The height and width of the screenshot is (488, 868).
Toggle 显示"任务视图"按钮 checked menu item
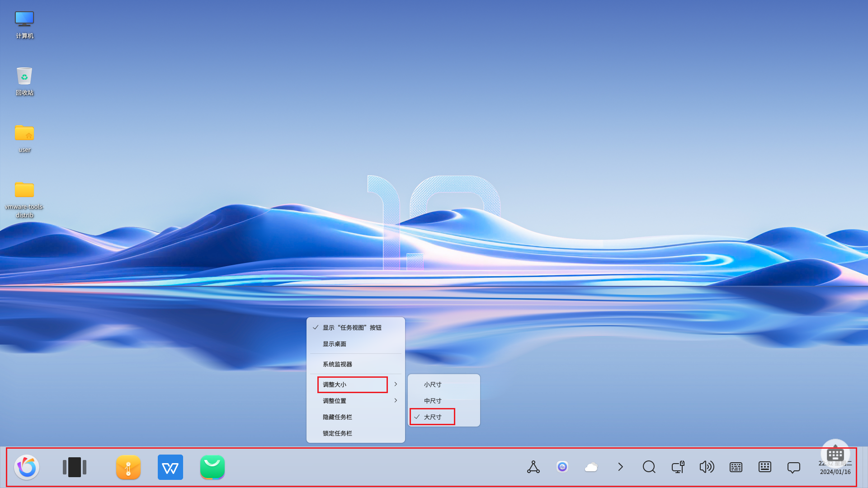point(356,328)
